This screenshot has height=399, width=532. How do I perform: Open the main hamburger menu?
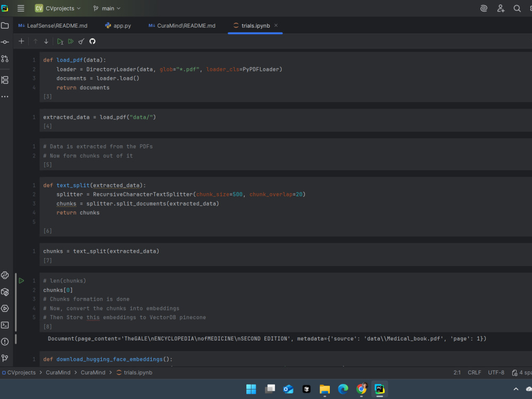(21, 8)
